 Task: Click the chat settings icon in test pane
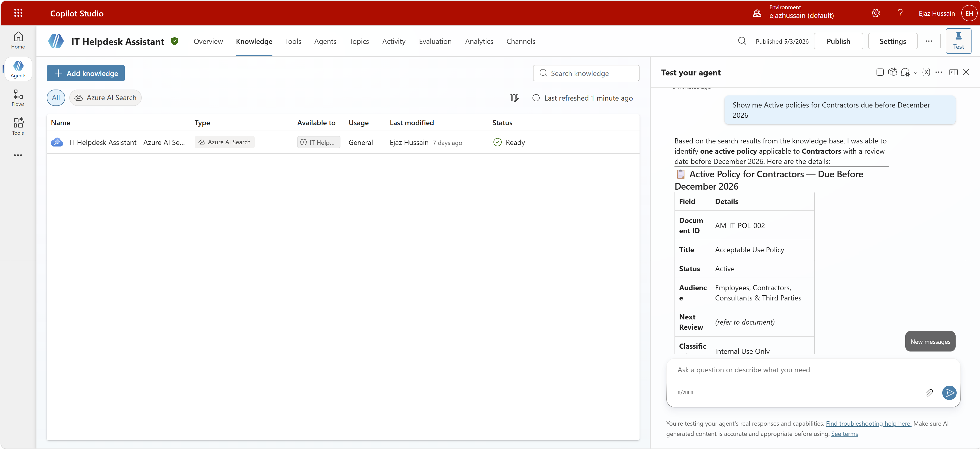(906, 72)
